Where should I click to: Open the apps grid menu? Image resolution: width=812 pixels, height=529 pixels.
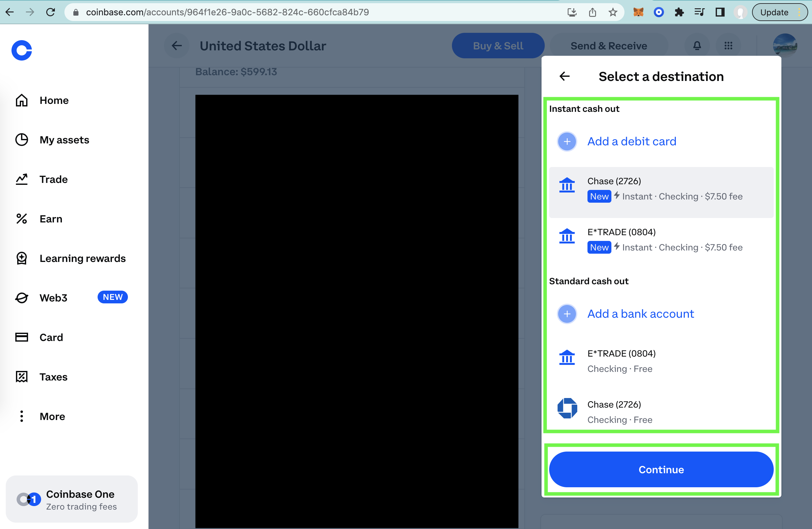(728, 46)
